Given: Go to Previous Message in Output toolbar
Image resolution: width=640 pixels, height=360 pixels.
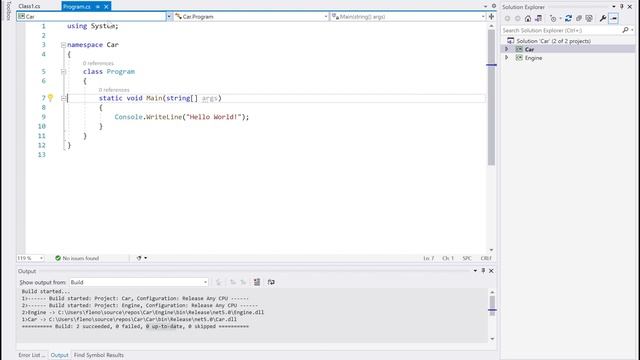Looking at the screenshot, I should pyautogui.click(x=233, y=282).
